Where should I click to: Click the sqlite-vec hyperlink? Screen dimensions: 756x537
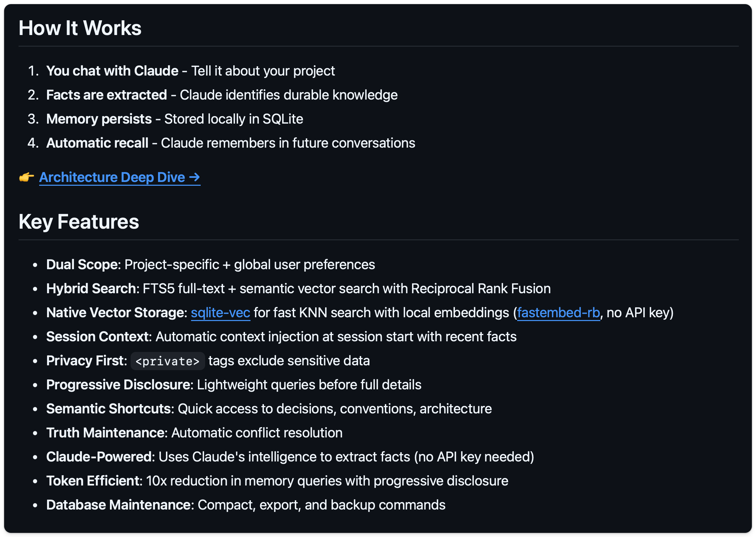(x=220, y=313)
